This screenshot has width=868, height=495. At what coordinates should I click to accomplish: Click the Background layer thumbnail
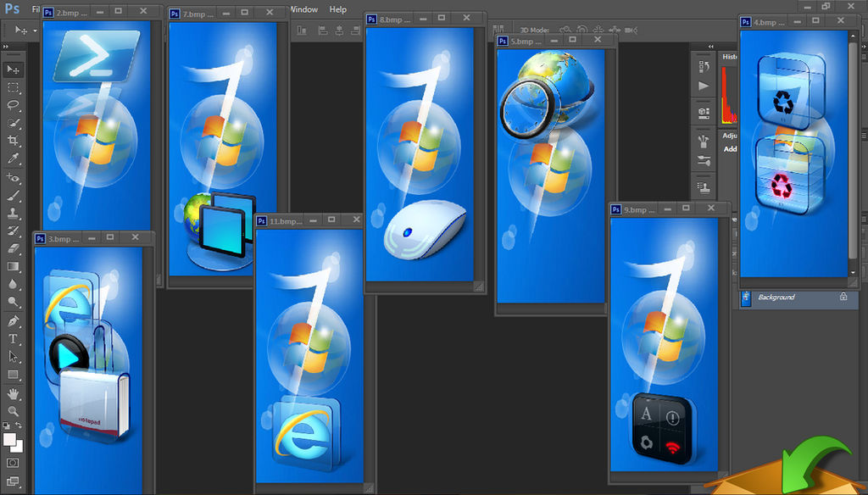746,298
